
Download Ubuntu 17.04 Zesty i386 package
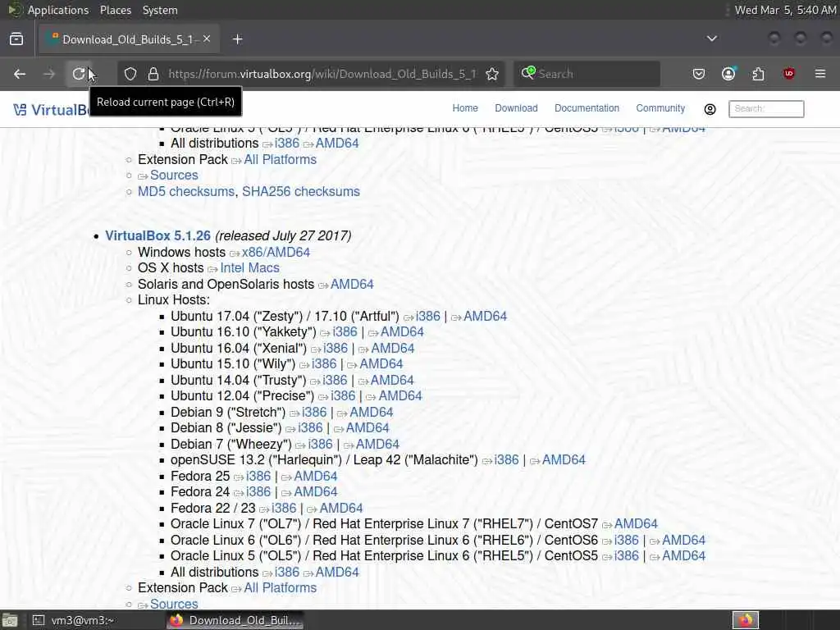pyautogui.click(x=428, y=317)
